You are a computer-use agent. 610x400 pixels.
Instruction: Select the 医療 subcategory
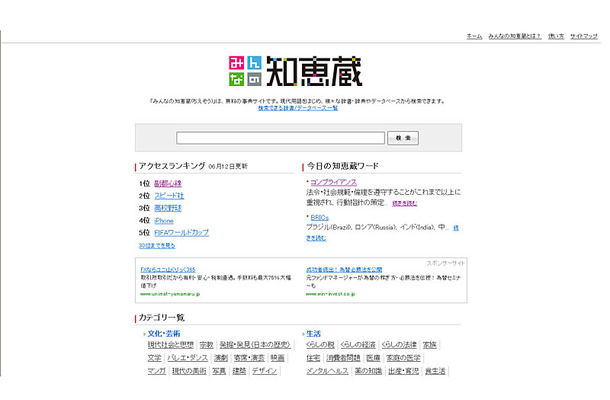point(373,358)
